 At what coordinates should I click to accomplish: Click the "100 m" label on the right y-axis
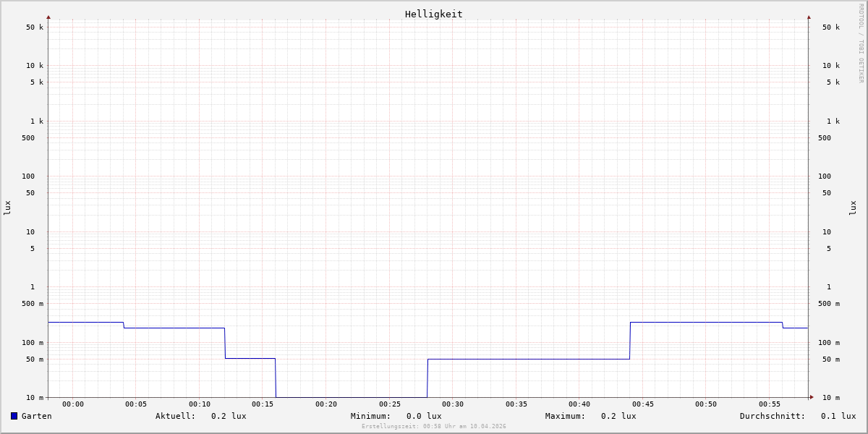coord(829,343)
